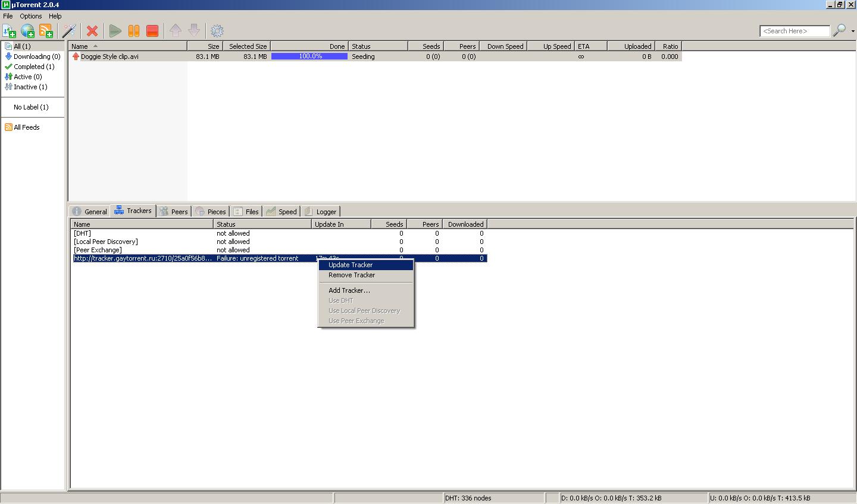
Task: Open the Add RSS Feed toolbar icon
Action: (46, 31)
